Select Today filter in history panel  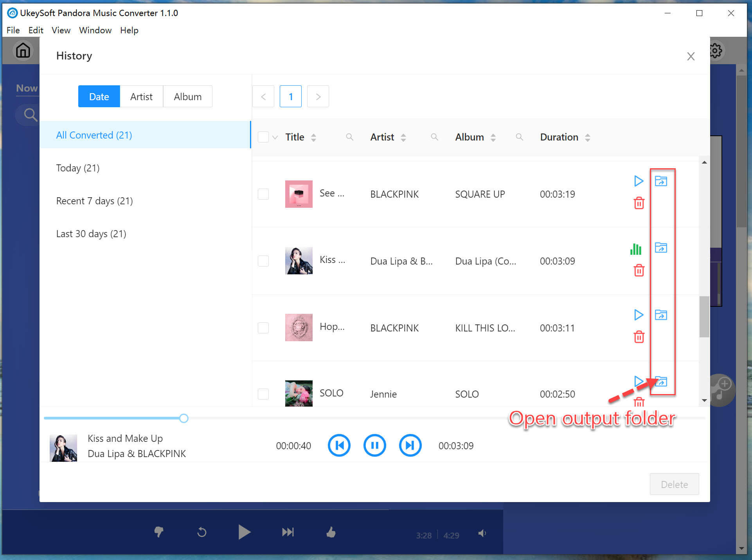coord(78,167)
